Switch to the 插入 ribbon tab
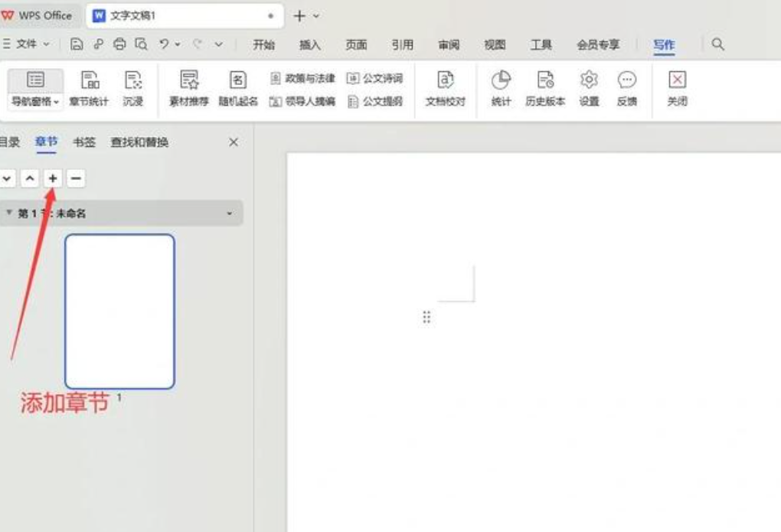This screenshot has width=781, height=532. (x=309, y=45)
